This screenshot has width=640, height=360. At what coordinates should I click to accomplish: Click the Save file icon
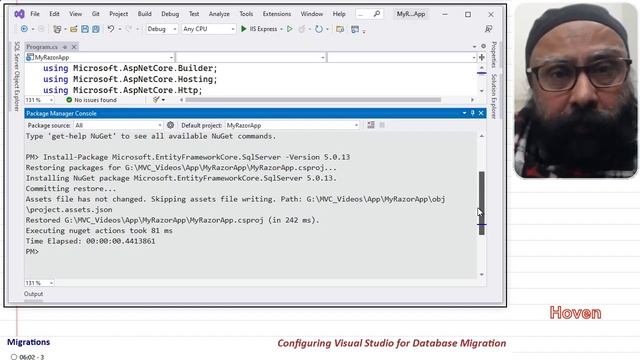(x=85, y=29)
